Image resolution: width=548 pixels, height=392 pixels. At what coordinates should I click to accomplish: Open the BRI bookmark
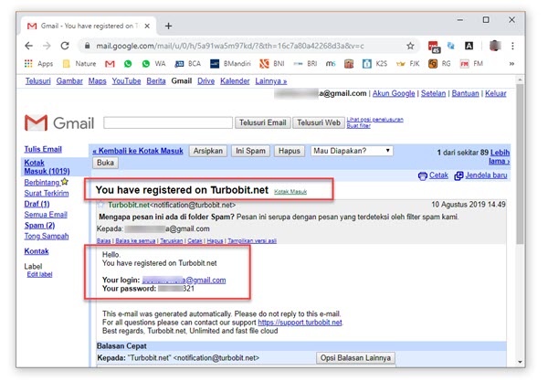click(x=305, y=64)
